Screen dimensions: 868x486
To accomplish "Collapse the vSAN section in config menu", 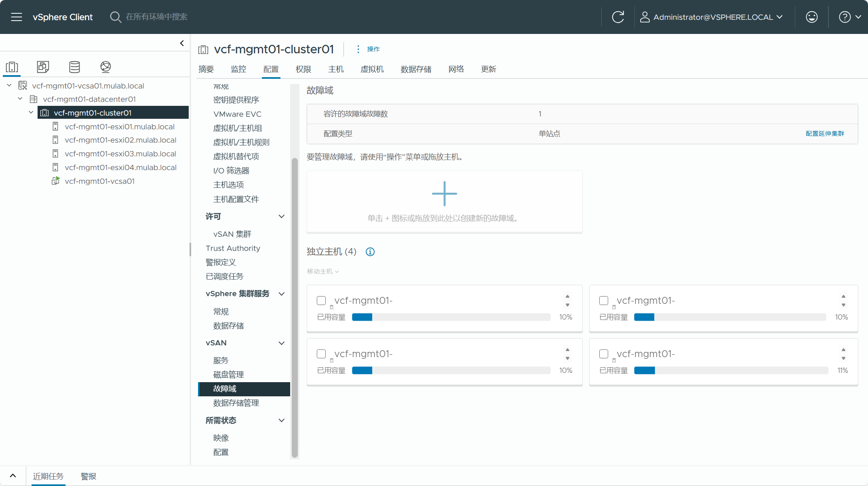I will point(282,343).
